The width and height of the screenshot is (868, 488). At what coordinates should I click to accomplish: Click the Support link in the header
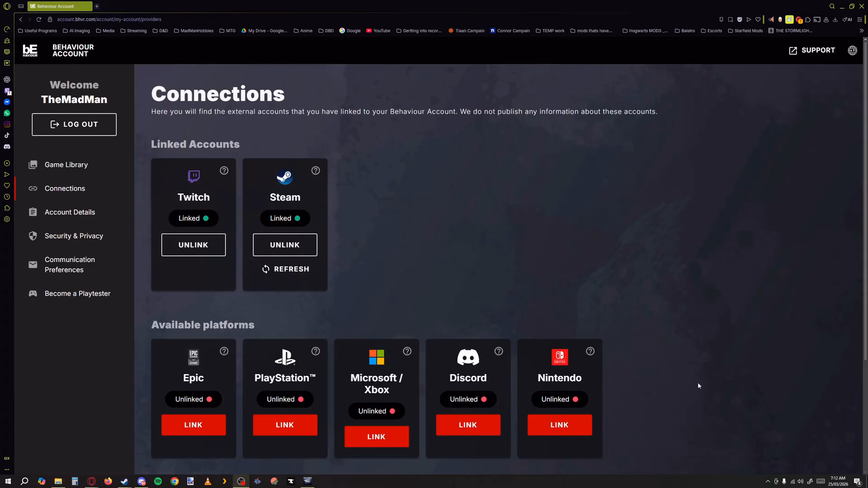pyautogui.click(x=812, y=51)
